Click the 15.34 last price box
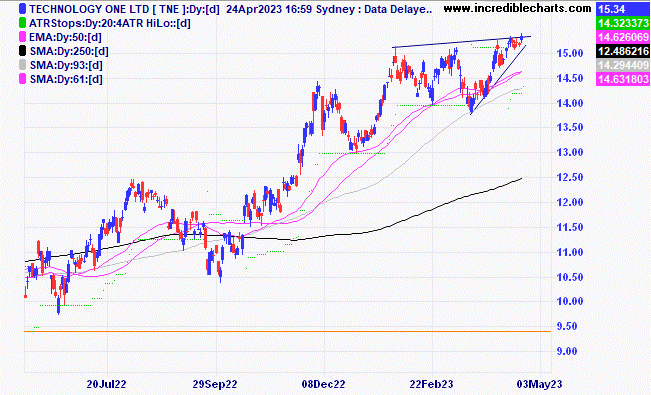The height and width of the screenshot is (395, 651). tap(622, 9)
